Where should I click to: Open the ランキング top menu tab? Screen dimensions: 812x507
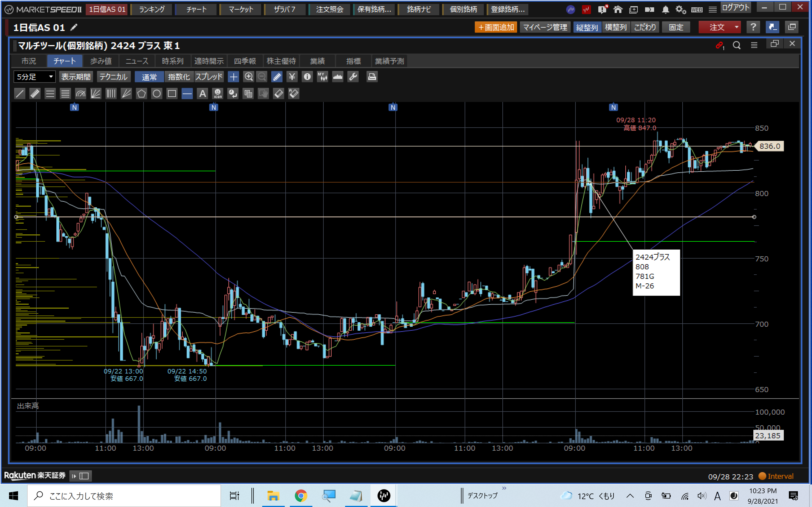(152, 9)
